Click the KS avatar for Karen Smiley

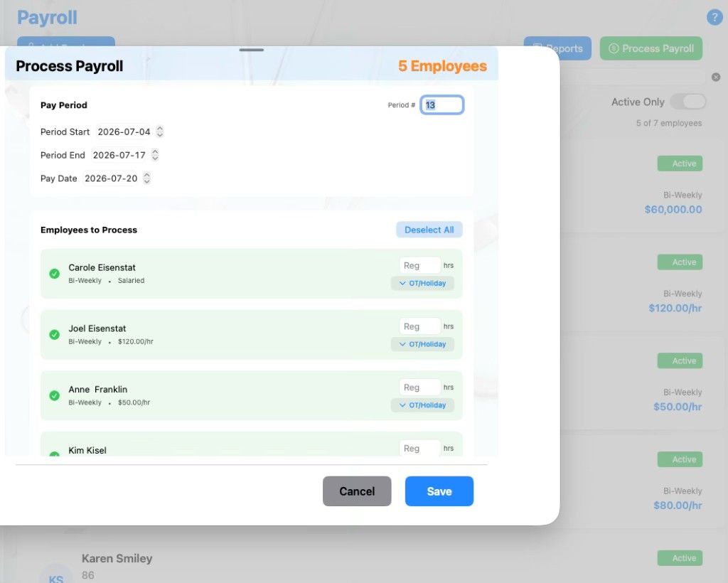pos(56,574)
